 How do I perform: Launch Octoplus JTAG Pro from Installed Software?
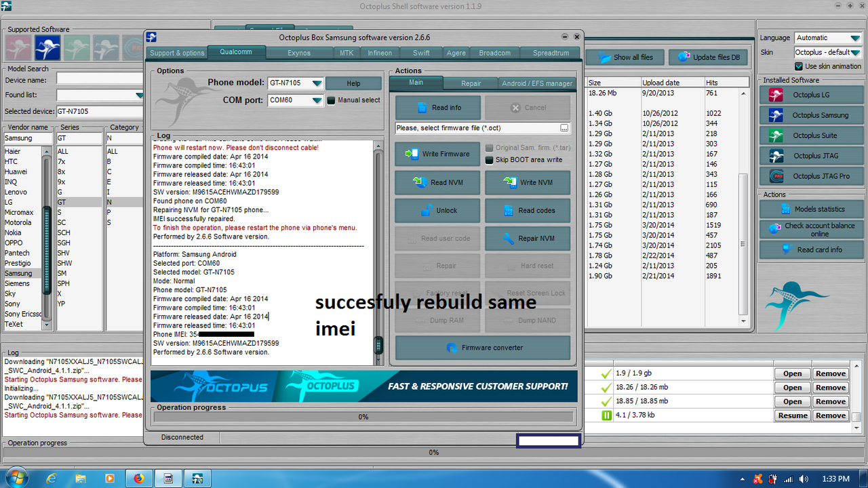tap(811, 176)
